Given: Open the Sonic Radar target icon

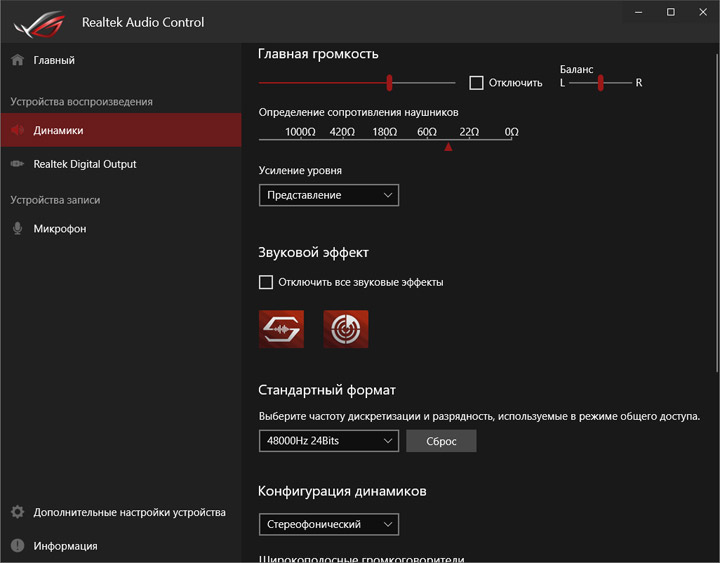Looking at the screenshot, I should coord(346,329).
